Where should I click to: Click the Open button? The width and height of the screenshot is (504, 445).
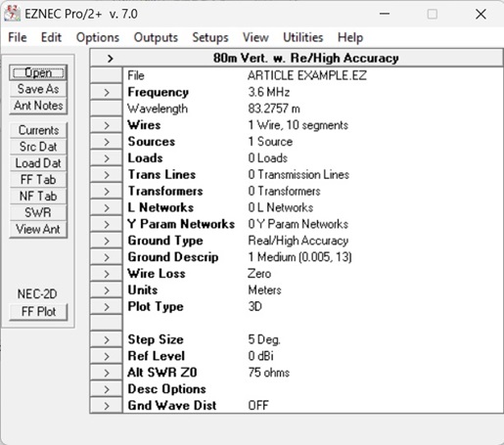[x=38, y=72]
